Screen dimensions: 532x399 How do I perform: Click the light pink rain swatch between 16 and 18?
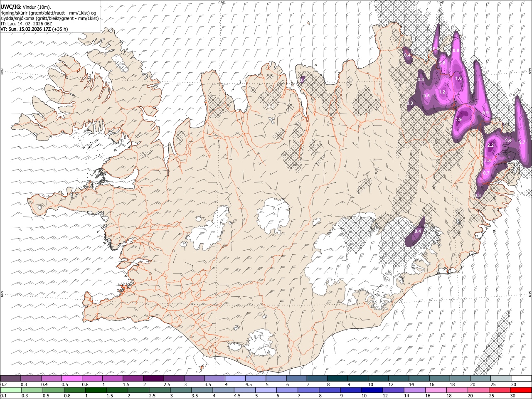(436, 390)
